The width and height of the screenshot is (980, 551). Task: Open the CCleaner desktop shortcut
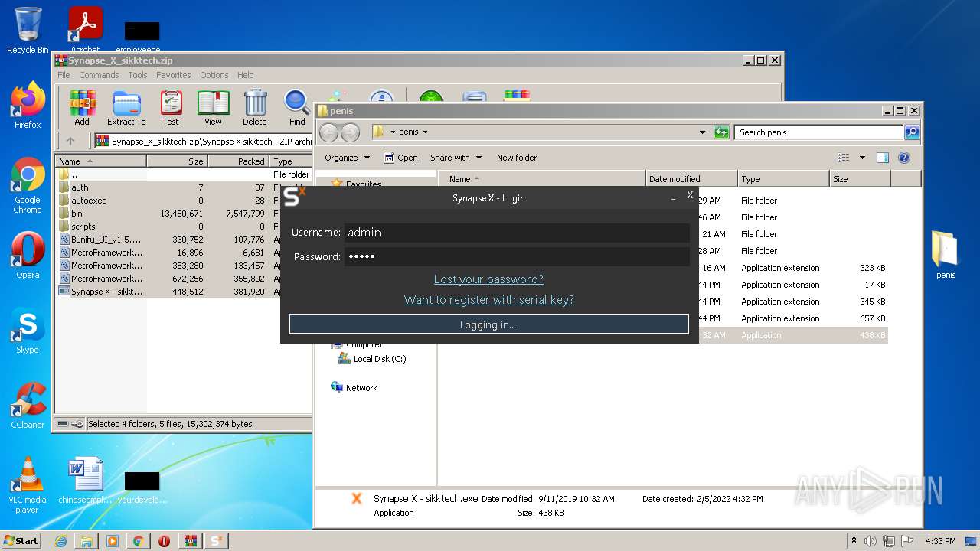pyautogui.click(x=28, y=406)
